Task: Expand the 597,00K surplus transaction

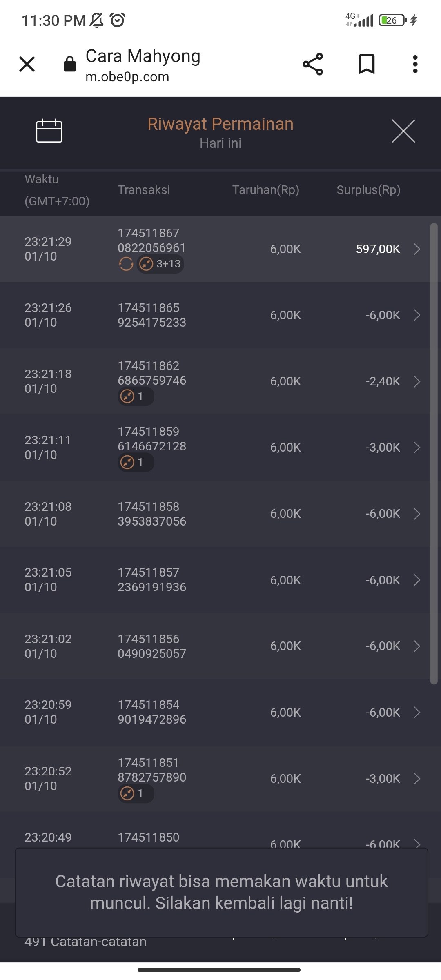Action: (x=416, y=249)
